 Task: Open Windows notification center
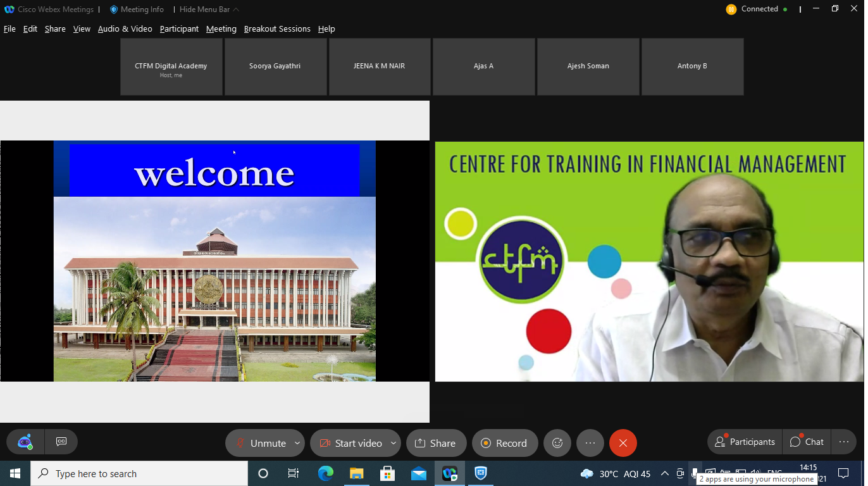click(x=843, y=473)
